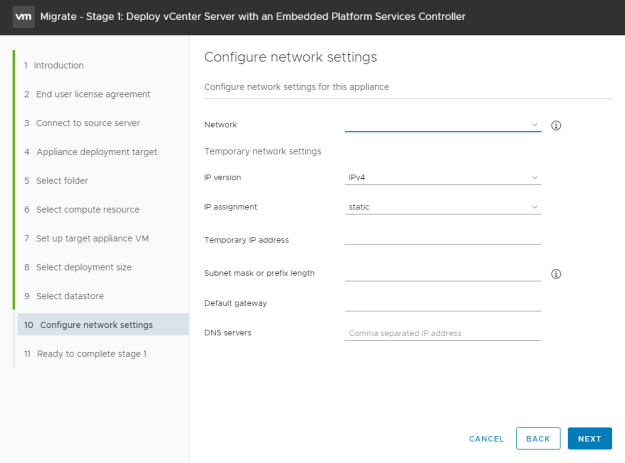Viewport: 625px width, 463px height.
Task: Select step 4 Appliance deployment target
Action: (90, 152)
